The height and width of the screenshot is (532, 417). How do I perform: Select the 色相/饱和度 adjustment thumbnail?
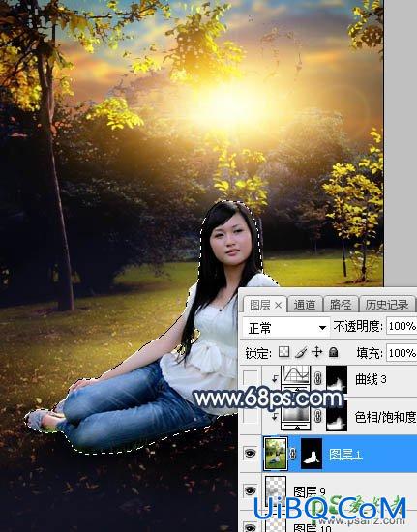coord(296,417)
